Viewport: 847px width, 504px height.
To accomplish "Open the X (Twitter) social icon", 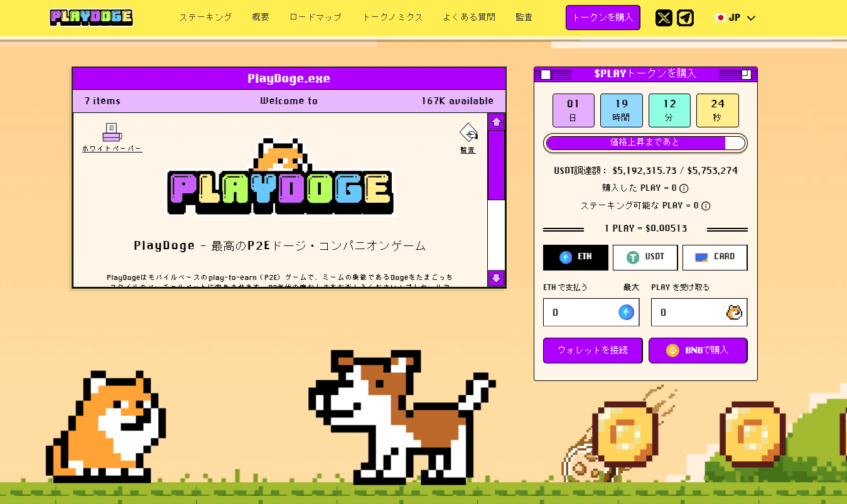I will [x=664, y=18].
